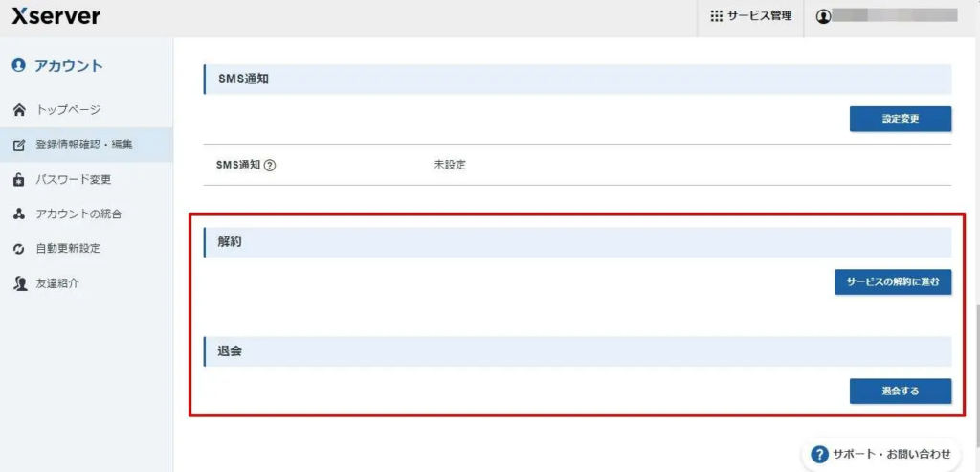Screen dimensions: 980x472
Task: Click サービスの解約に進む button
Action: [x=893, y=281]
